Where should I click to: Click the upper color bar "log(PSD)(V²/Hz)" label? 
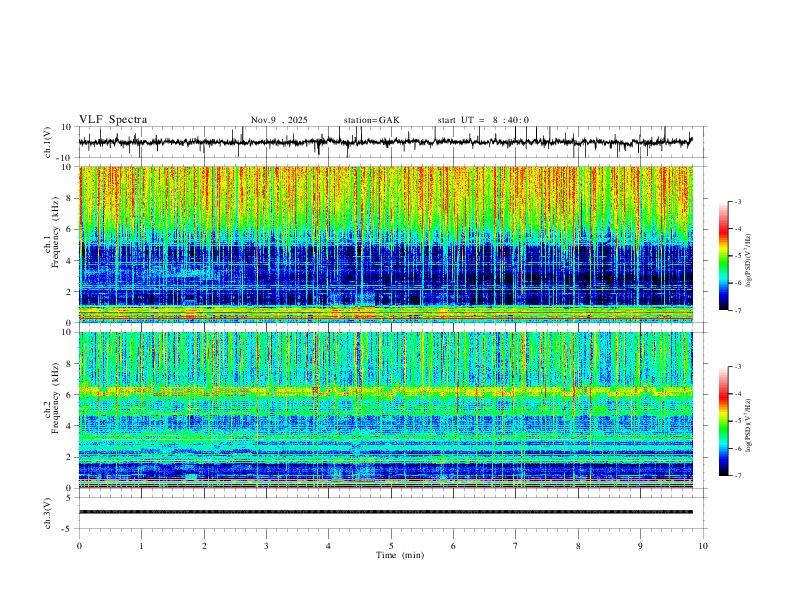748,260
